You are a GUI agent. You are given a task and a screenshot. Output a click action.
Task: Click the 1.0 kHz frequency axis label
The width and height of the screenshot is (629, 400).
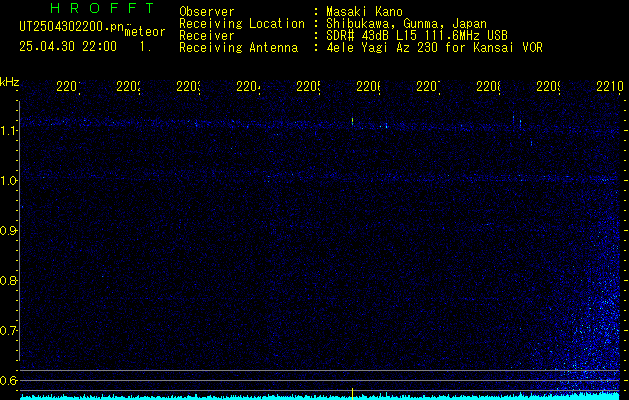8,181
